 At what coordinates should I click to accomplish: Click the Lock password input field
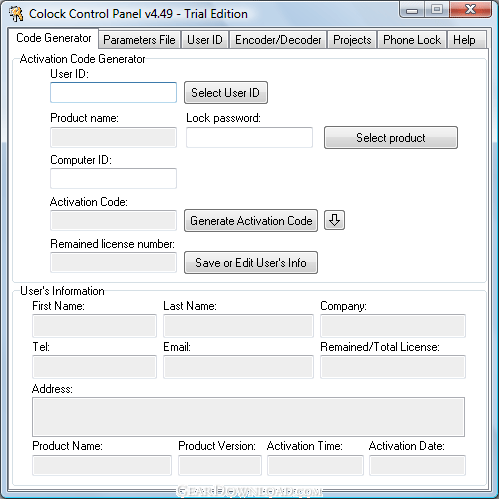point(249,137)
